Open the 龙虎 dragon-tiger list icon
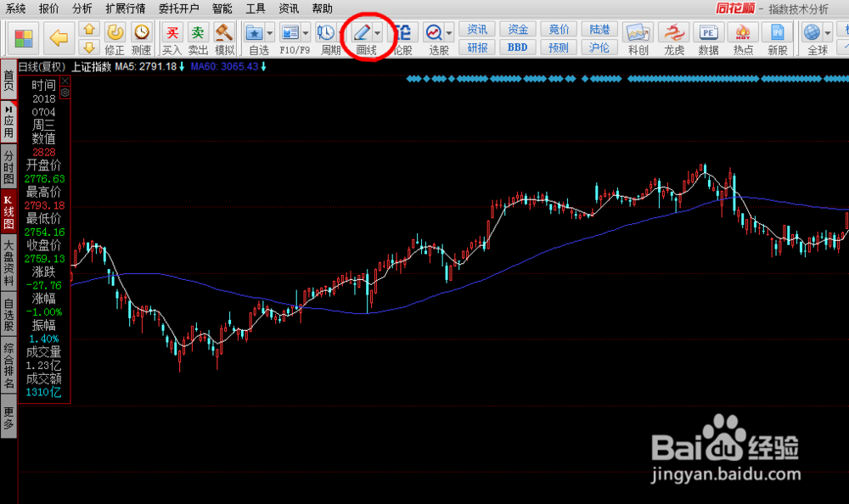849x504 pixels. (674, 39)
